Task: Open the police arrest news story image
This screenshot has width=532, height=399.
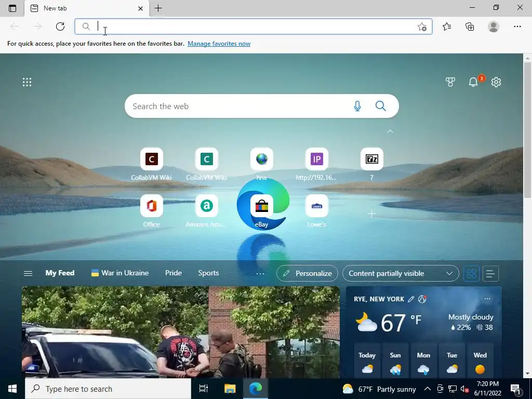Action: point(180,332)
